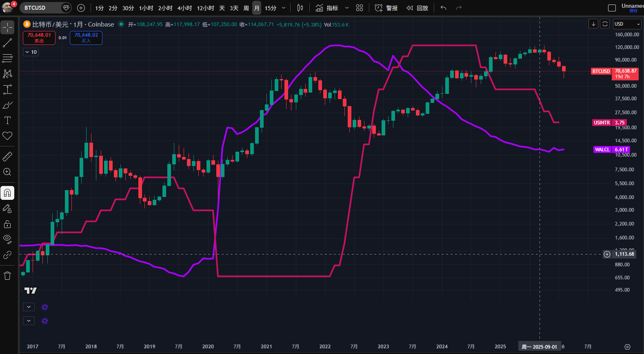Open the heart icons tool
The width and height of the screenshot is (644, 354).
pos(7,136)
